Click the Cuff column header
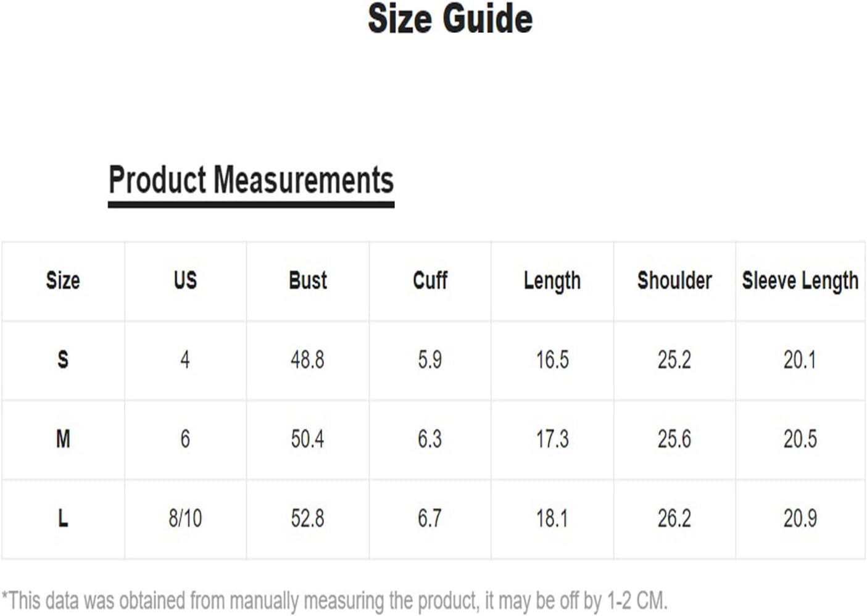Viewport: 867px width, 616px height. point(429,280)
